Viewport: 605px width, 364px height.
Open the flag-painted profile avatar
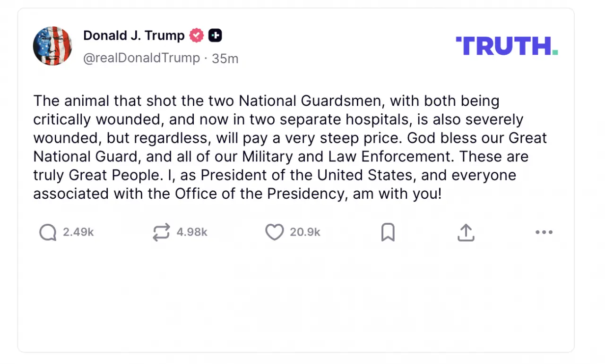coord(52,46)
